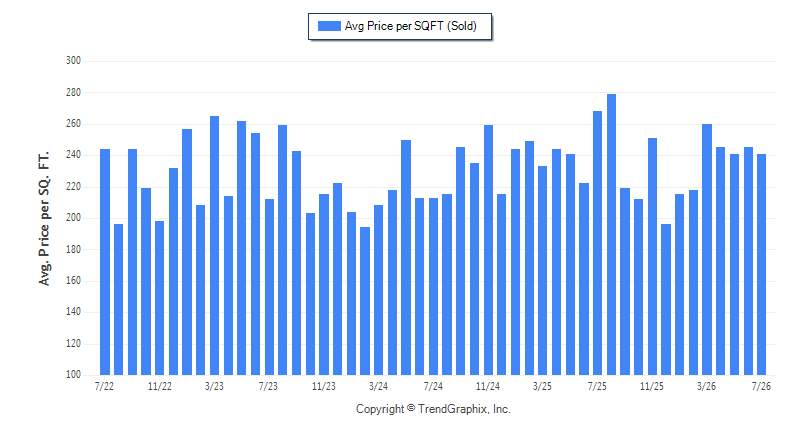Image resolution: width=800 pixels, height=434 pixels.
Task: Click the 'Avg Price per SQFT (Sold)' legend label
Action: 410,26
